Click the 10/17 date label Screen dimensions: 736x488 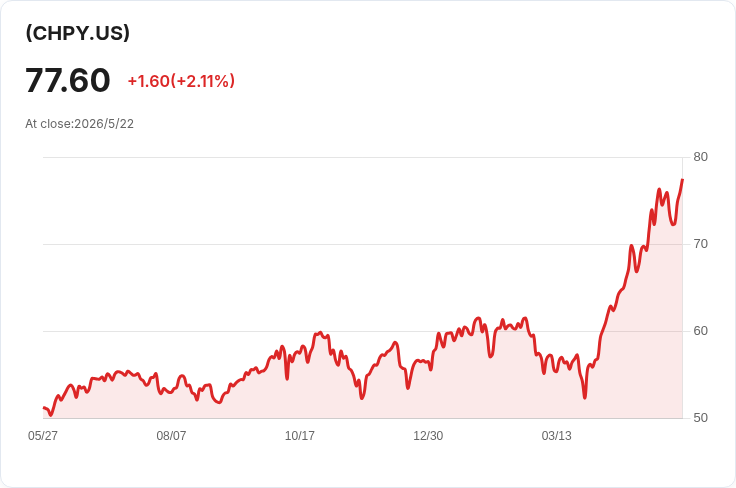click(299, 436)
